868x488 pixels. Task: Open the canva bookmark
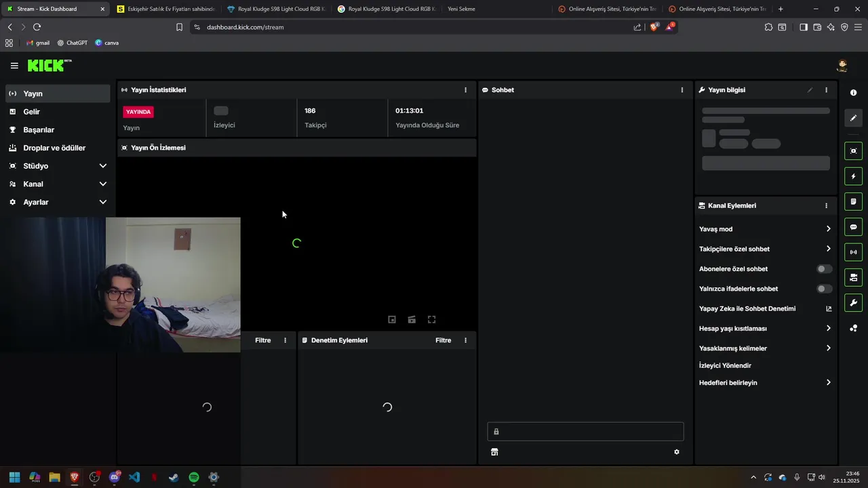(107, 43)
